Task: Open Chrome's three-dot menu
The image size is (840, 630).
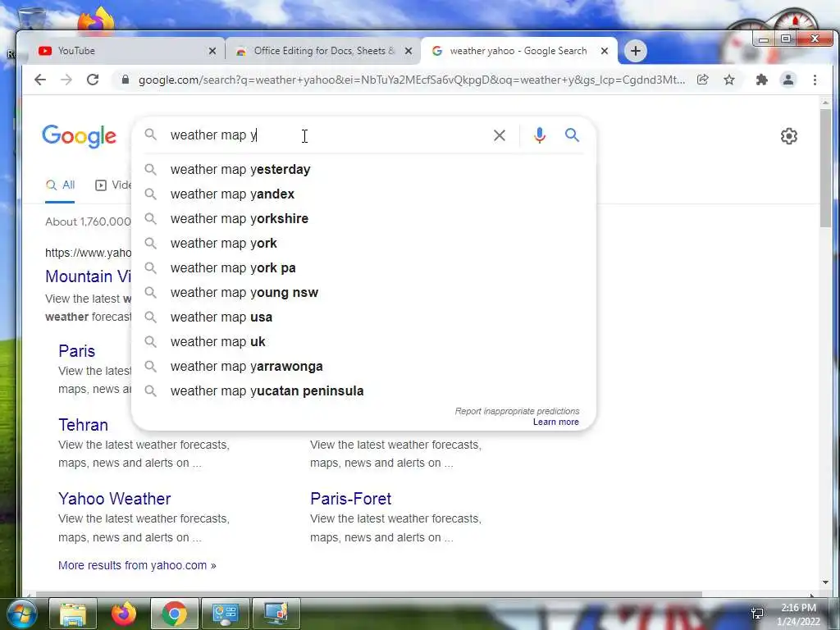Action: [815, 80]
